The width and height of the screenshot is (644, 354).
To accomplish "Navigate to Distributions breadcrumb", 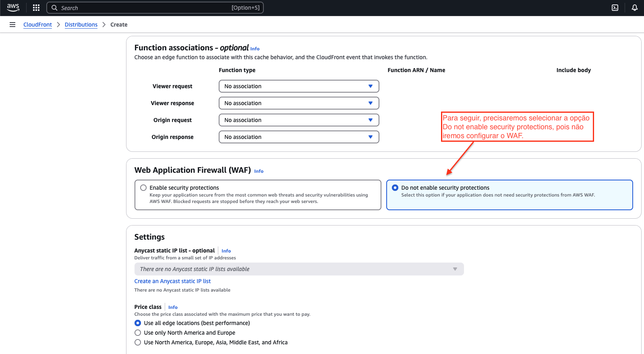I will [x=81, y=25].
